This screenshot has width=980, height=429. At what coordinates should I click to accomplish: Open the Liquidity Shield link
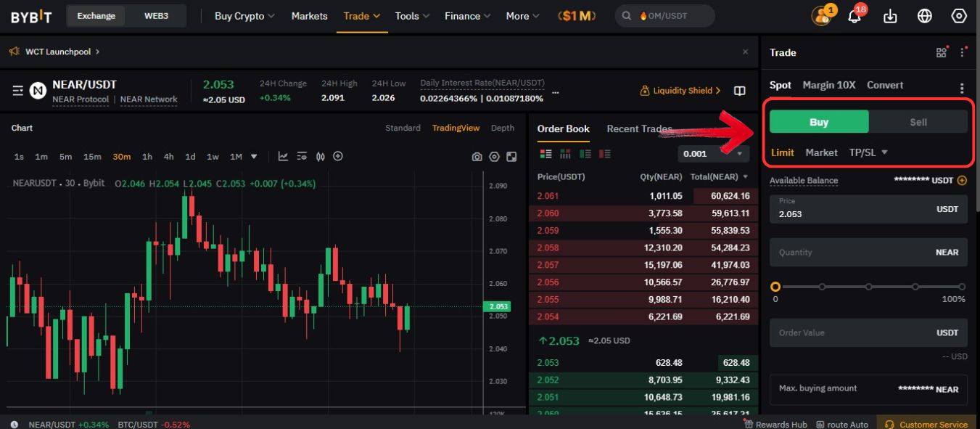pyautogui.click(x=680, y=91)
